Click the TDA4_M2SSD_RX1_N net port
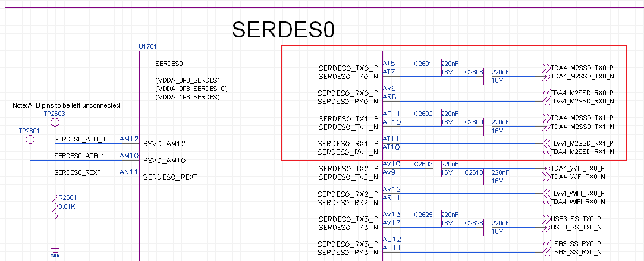 click(x=579, y=152)
